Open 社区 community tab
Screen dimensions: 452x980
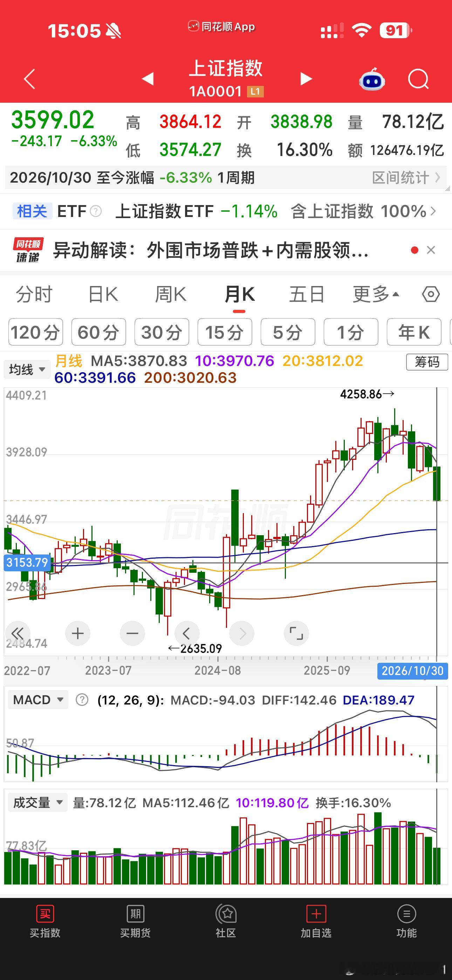pos(226,921)
